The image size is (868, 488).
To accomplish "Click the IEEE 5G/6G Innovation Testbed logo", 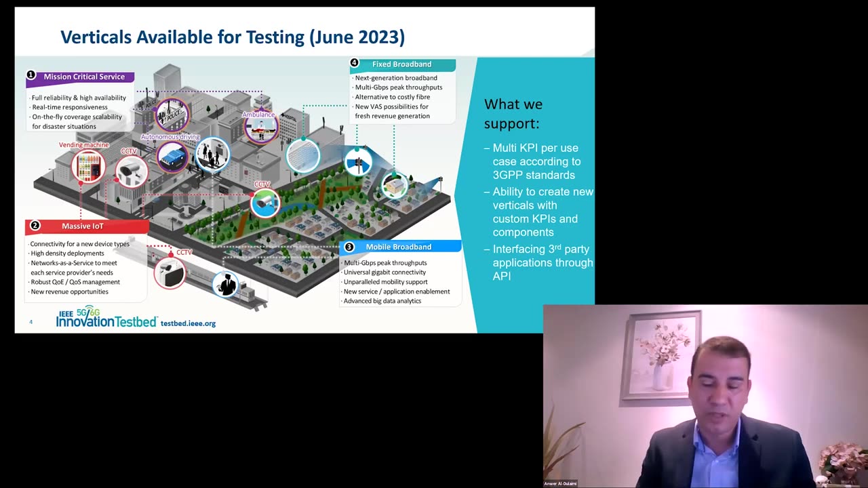I will click(106, 317).
